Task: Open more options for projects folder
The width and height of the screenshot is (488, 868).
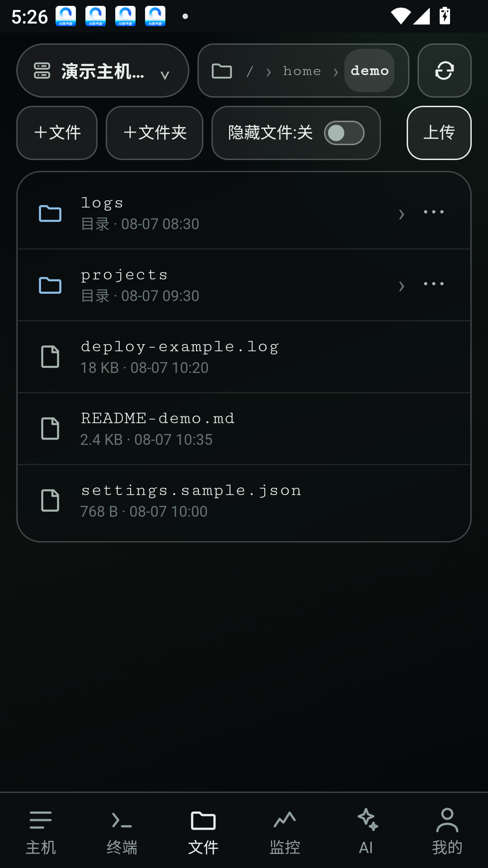Action: click(433, 284)
